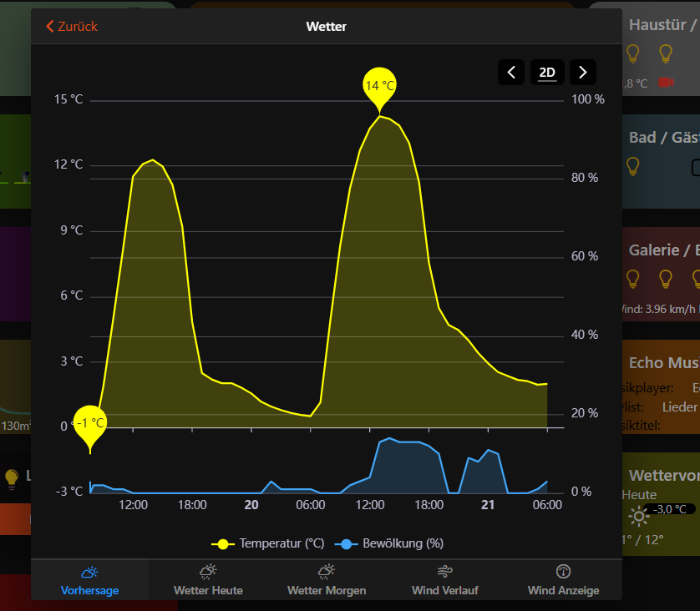700x611 pixels.
Task: Toggle the Temperatur legend entry
Action: point(268,543)
